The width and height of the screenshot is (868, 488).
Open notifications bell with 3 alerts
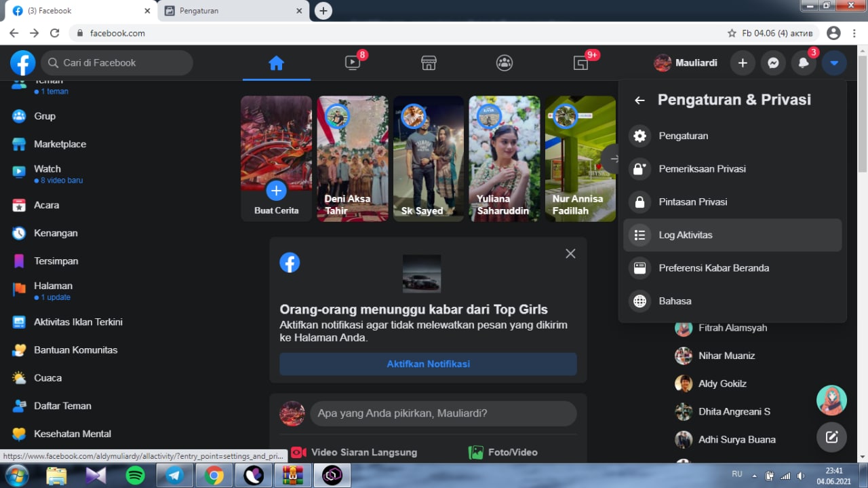click(804, 63)
